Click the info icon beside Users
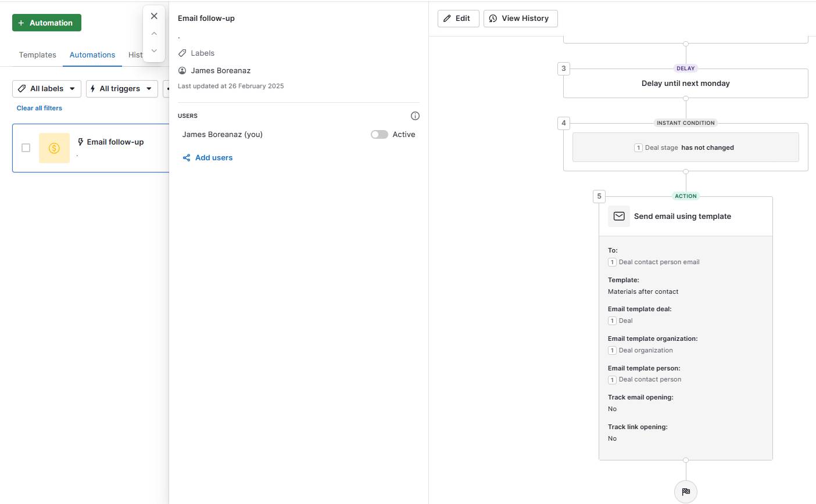 (x=415, y=116)
